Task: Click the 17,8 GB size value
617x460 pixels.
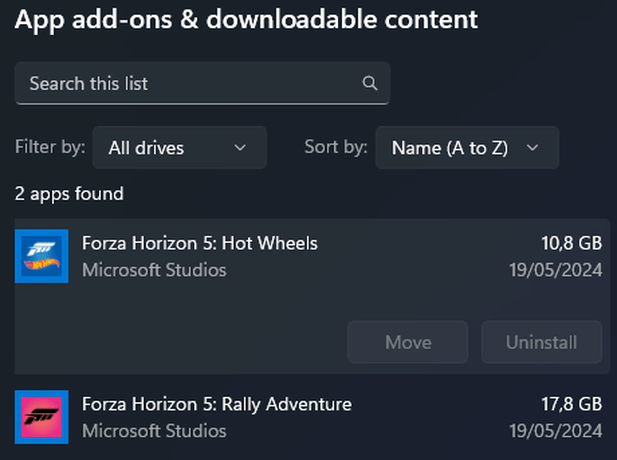Action: 571,404
